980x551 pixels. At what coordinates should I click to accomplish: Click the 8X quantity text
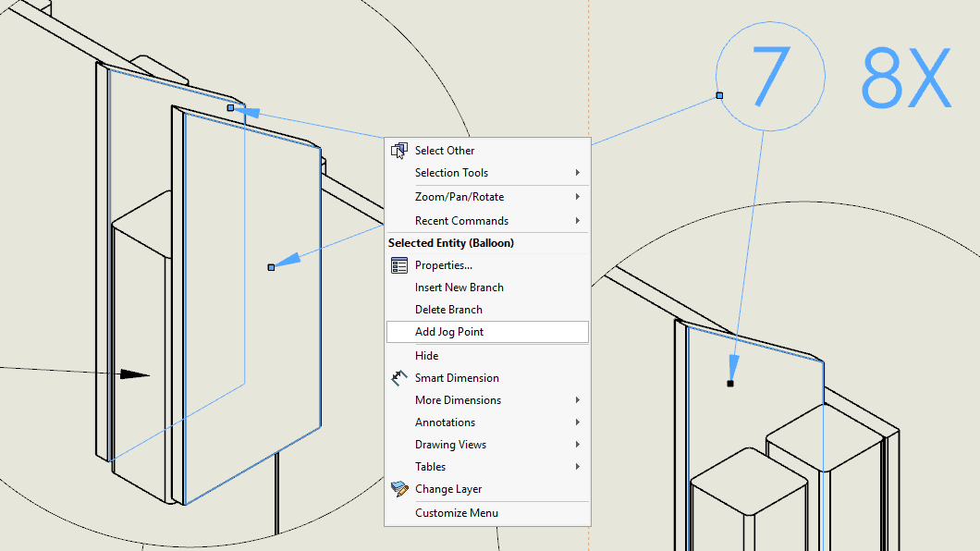(x=905, y=80)
